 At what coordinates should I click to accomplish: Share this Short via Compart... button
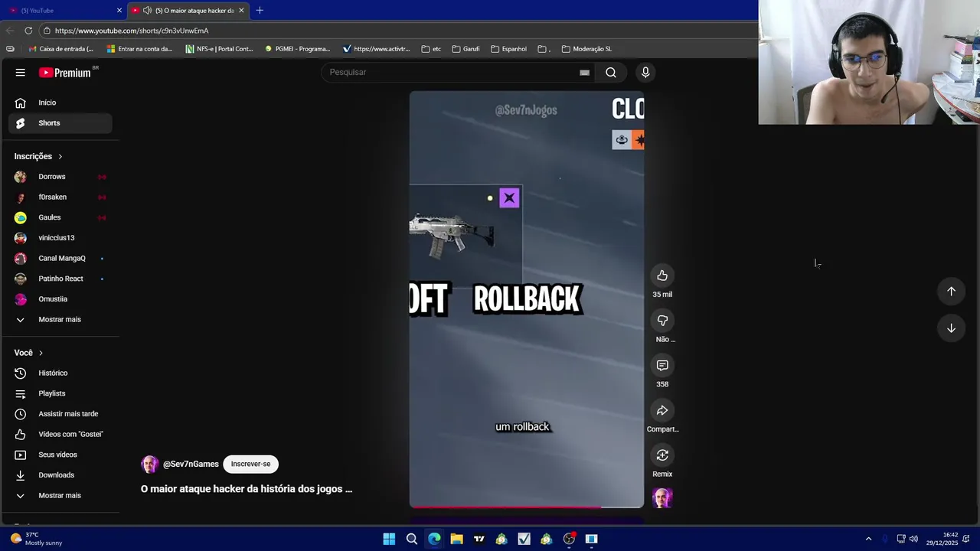[x=662, y=411]
